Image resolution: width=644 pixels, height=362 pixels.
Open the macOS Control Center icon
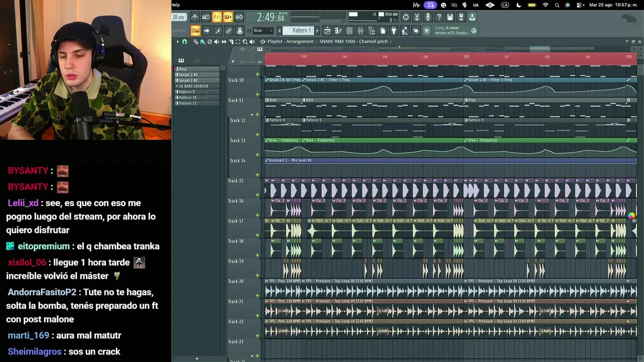(x=579, y=5)
